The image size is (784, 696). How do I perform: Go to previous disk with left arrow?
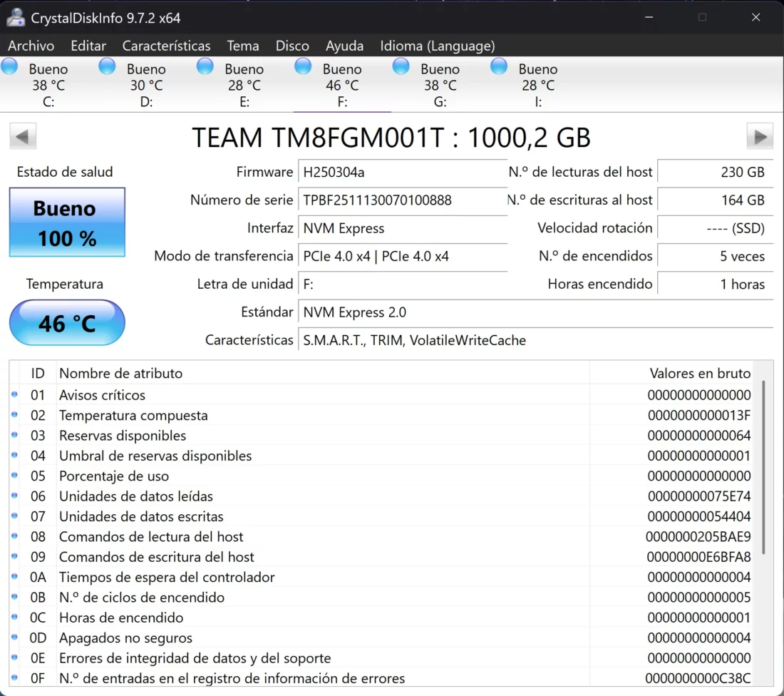pos(23,136)
